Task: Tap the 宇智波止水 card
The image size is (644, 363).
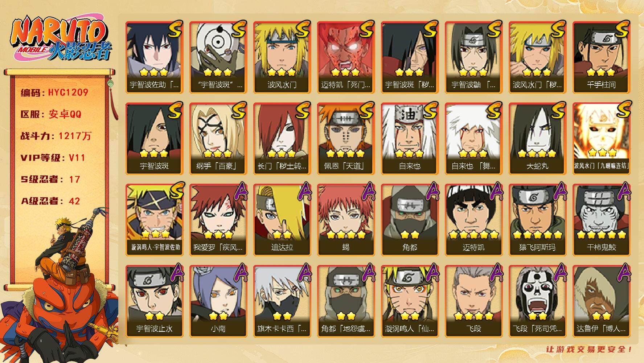Action: pos(154,301)
